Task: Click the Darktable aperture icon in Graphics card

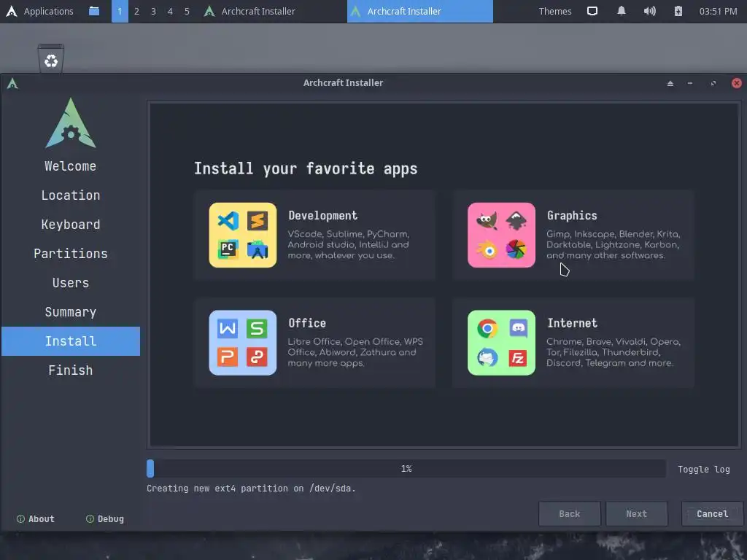Action: click(x=516, y=249)
